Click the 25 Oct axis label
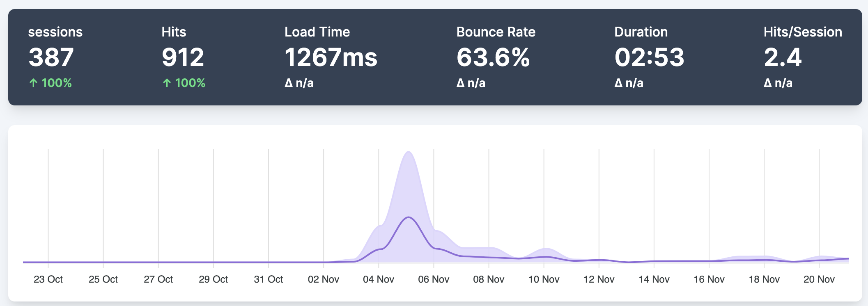The image size is (868, 306). point(103,279)
